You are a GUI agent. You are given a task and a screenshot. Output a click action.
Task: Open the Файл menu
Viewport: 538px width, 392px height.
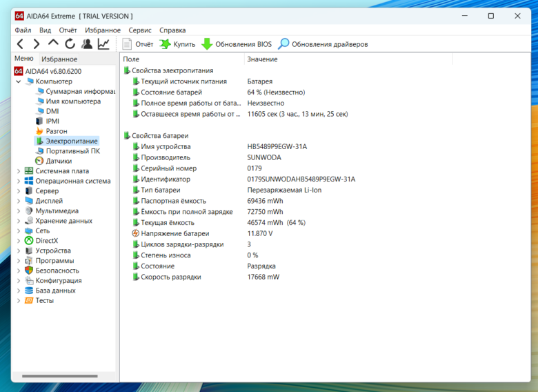[23, 30]
